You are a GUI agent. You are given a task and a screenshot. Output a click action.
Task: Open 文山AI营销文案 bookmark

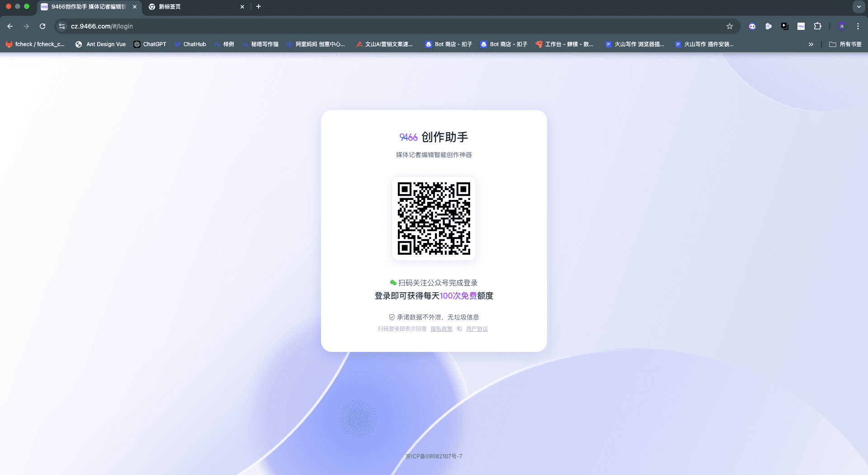pos(384,44)
